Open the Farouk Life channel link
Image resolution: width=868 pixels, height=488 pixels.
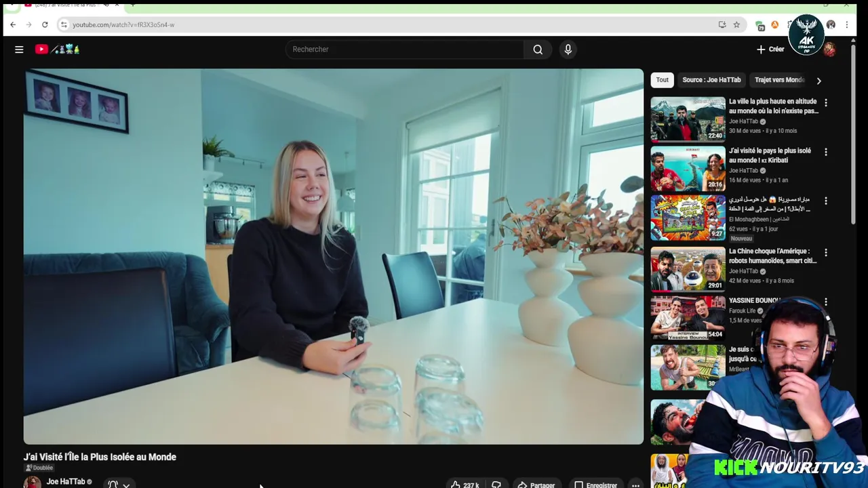[x=742, y=311]
